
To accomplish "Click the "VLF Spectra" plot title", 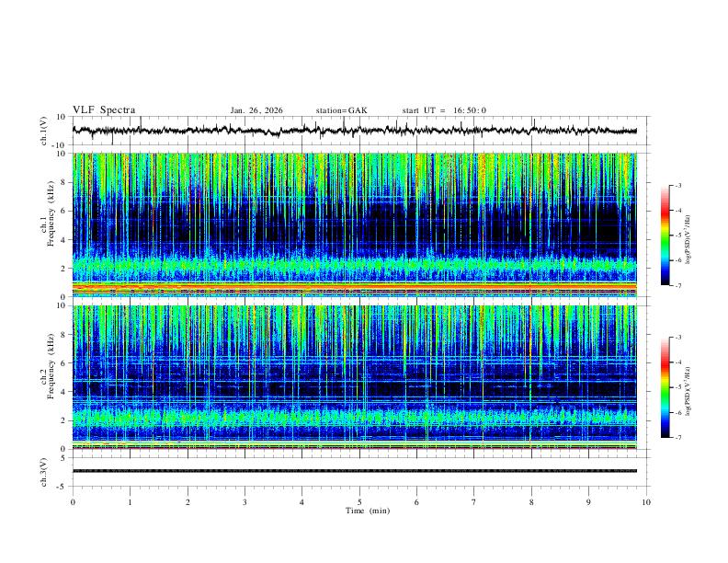I will 104,110.
